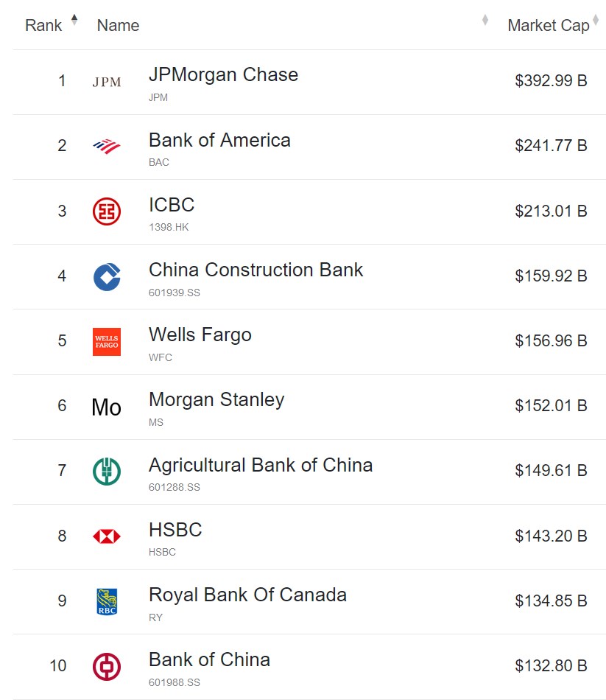Click the Bank of America flag logo

pos(107,146)
